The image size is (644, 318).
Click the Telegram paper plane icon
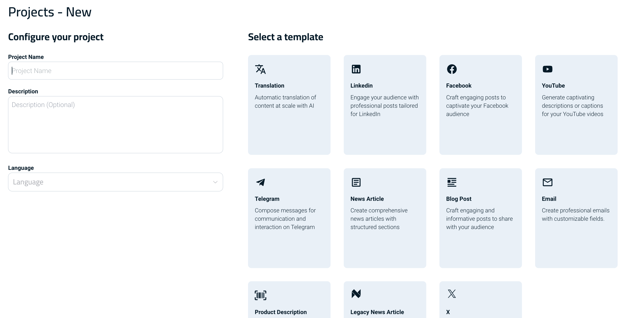click(261, 182)
